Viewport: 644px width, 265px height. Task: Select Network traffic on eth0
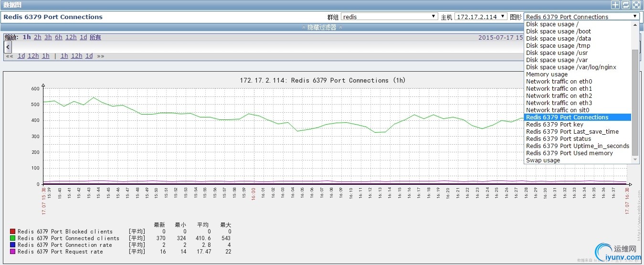tap(578, 82)
